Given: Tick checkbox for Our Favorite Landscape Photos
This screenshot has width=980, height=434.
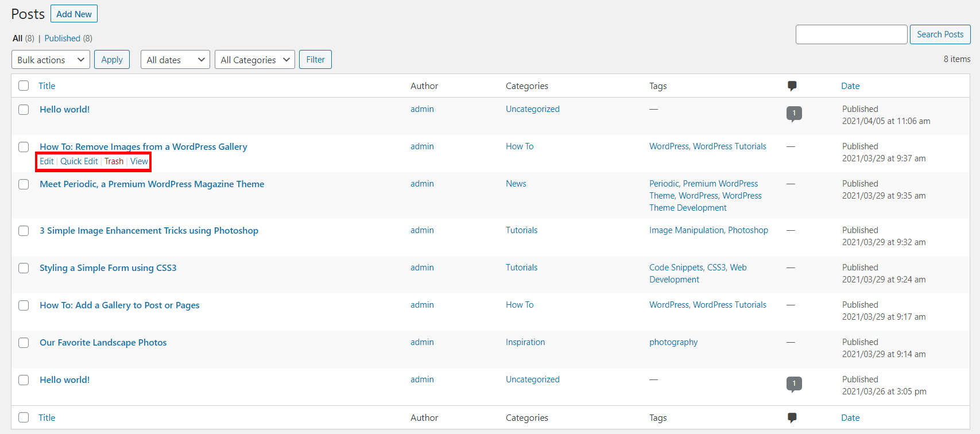Looking at the screenshot, I should 24,343.
